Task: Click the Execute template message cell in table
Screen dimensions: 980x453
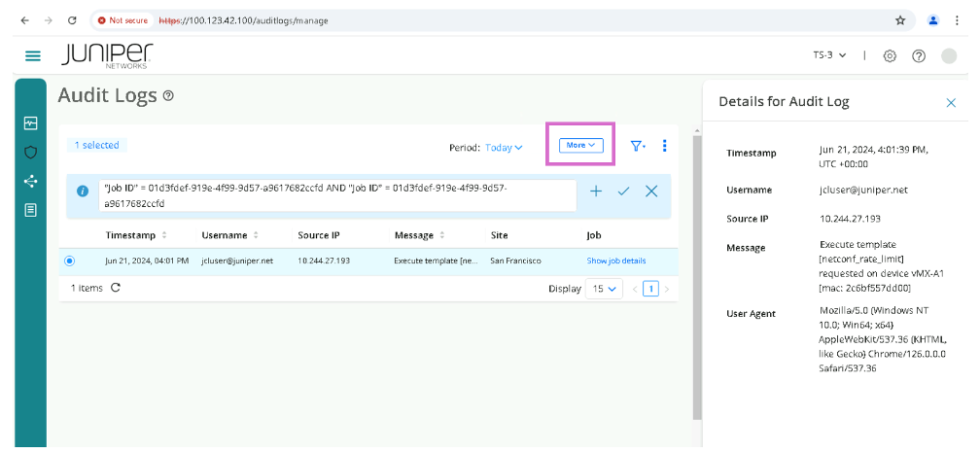Action: [x=435, y=261]
